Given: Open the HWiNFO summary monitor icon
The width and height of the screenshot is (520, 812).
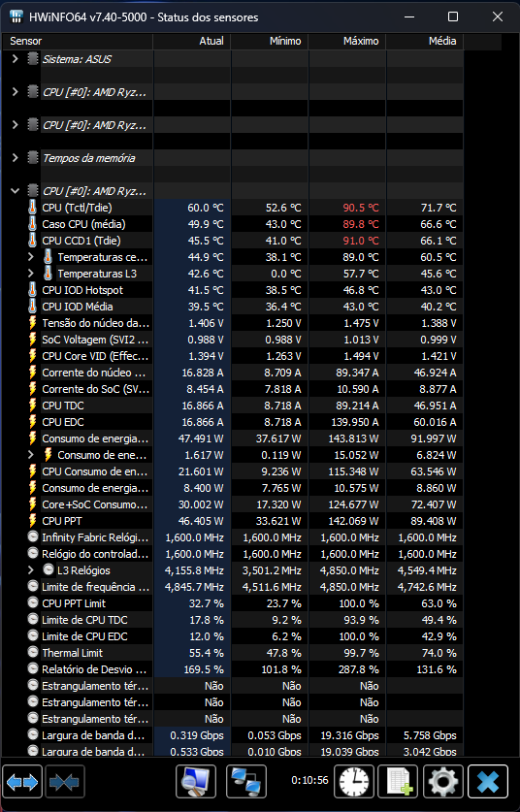Looking at the screenshot, I should 196,782.
